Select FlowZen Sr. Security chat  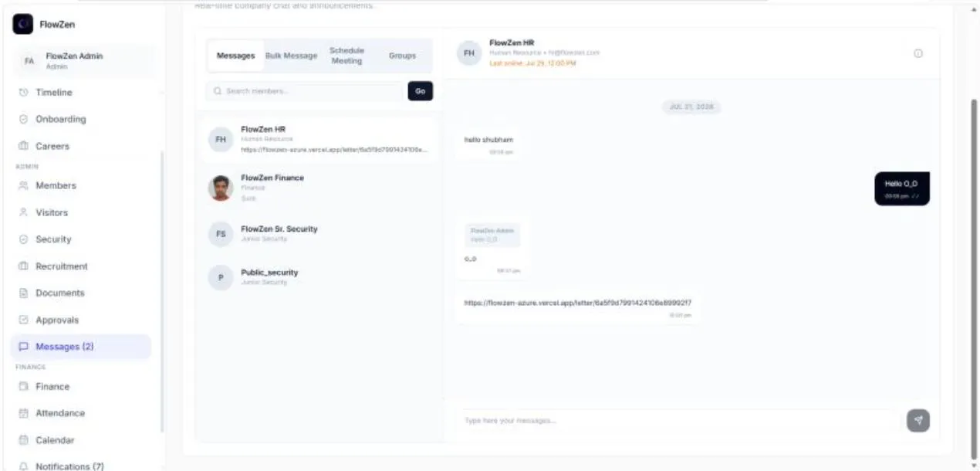320,233
